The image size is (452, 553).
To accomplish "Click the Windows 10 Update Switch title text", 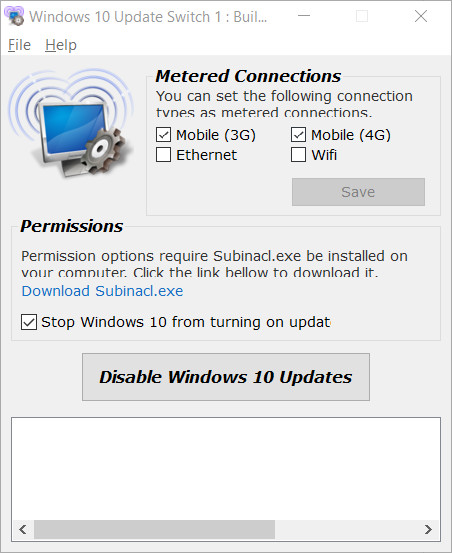I will tap(148, 17).
